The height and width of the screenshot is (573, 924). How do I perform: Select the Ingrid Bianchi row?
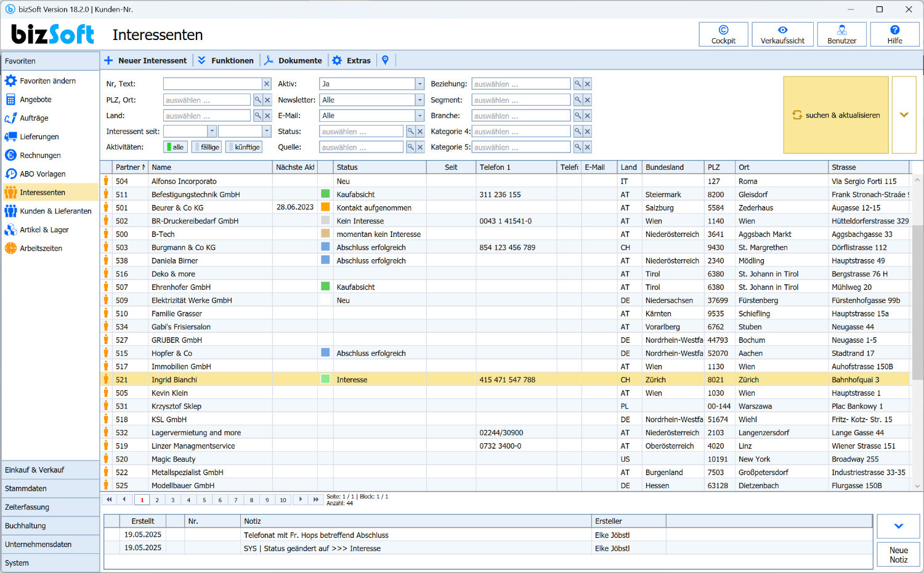tap(505, 380)
